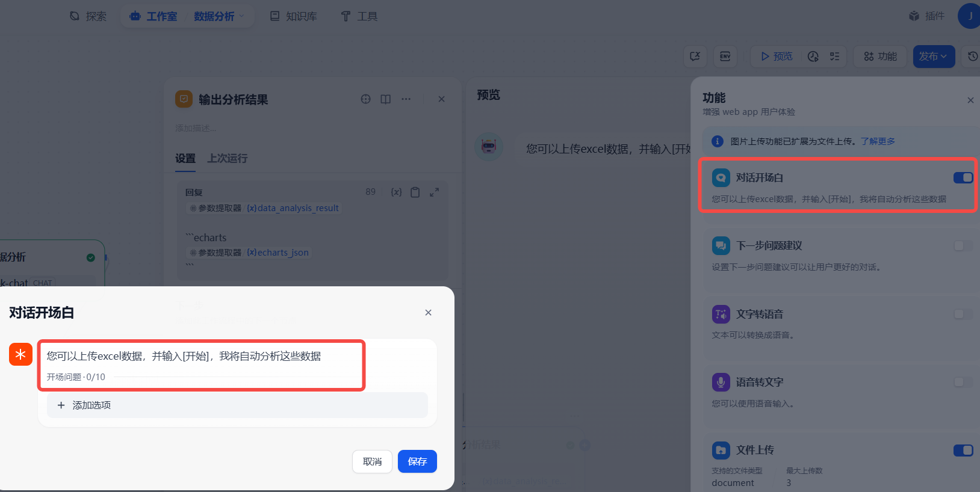Open the more options ellipsis in node panel

click(x=406, y=99)
